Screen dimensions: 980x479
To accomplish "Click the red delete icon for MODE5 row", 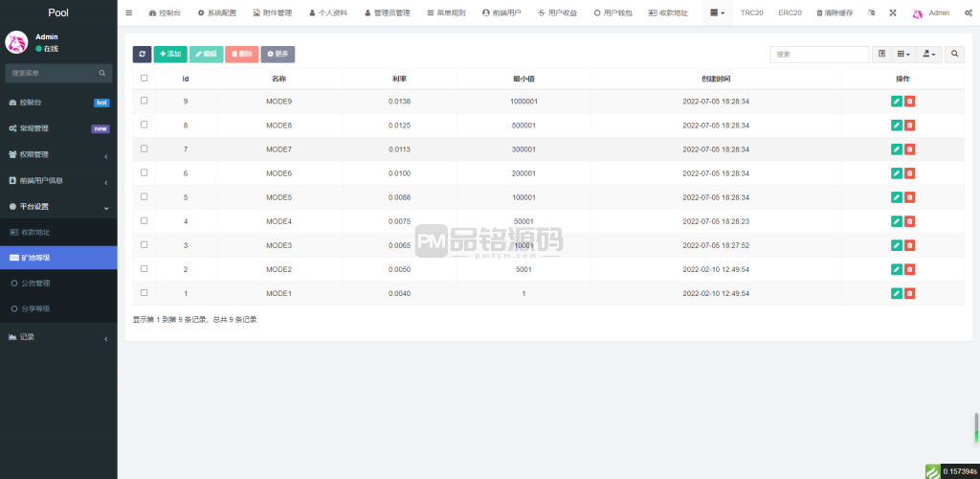I will [x=910, y=197].
